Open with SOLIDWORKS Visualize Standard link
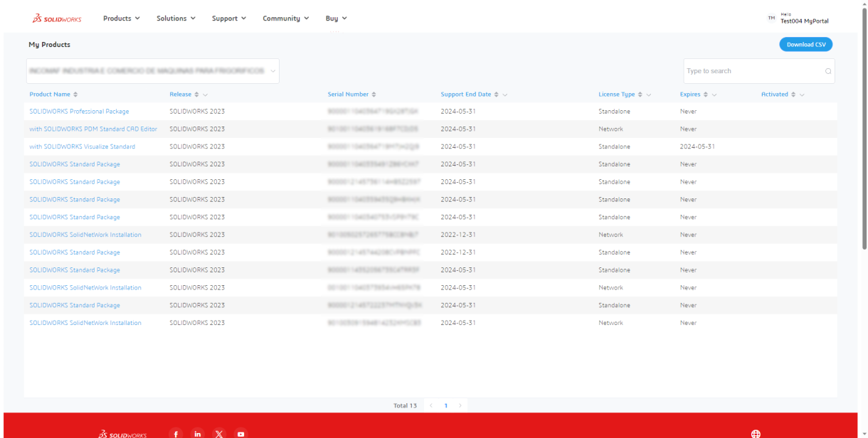This screenshot has width=868, height=438. coord(82,146)
